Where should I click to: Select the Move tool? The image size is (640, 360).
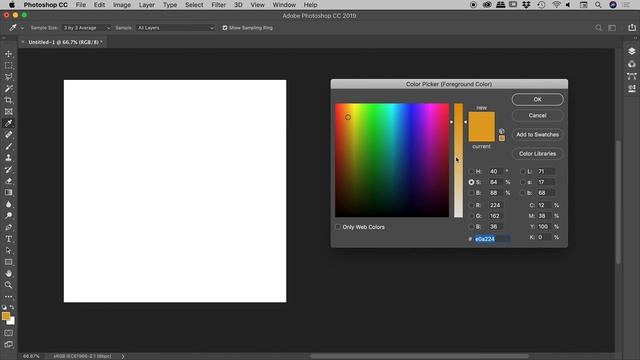[9, 54]
